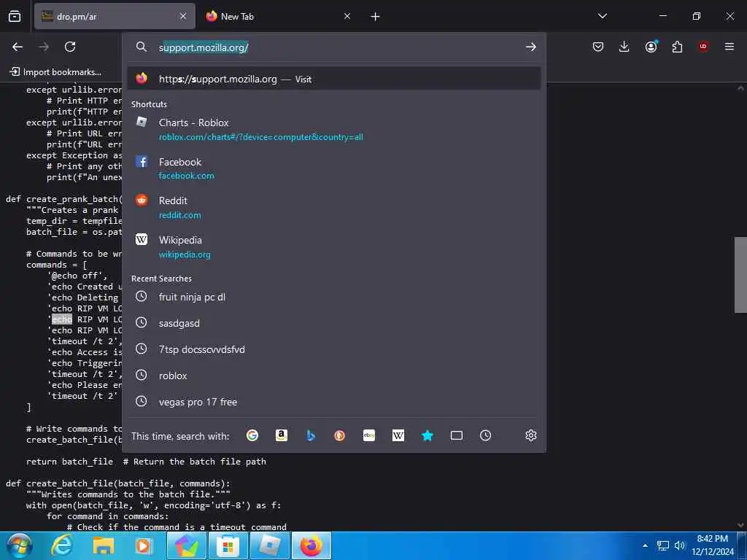Select recent search fruit ninja pc dl
Screen dimensions: 747x560
click(x=334, y=297)
